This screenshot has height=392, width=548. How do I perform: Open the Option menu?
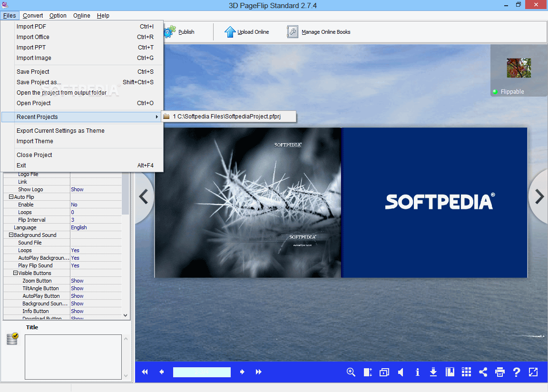coord(58,16)
